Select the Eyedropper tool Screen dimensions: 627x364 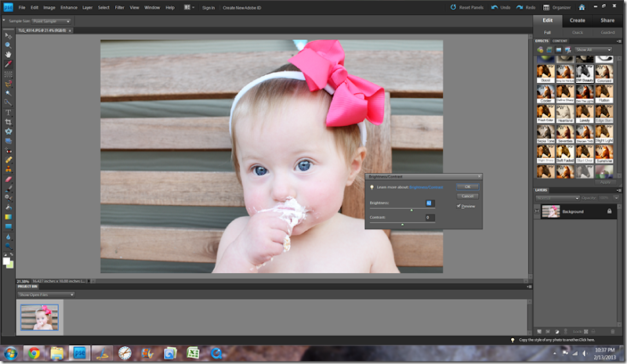click(9, 63)
